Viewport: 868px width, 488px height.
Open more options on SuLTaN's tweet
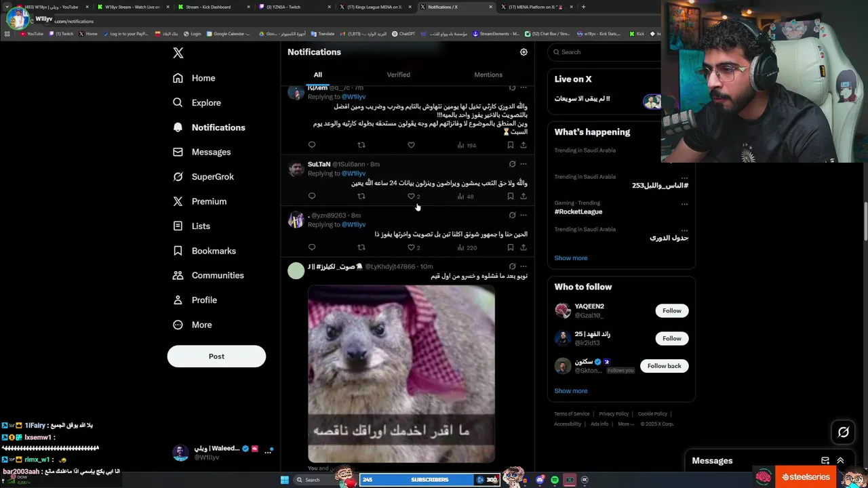point(524,164)
